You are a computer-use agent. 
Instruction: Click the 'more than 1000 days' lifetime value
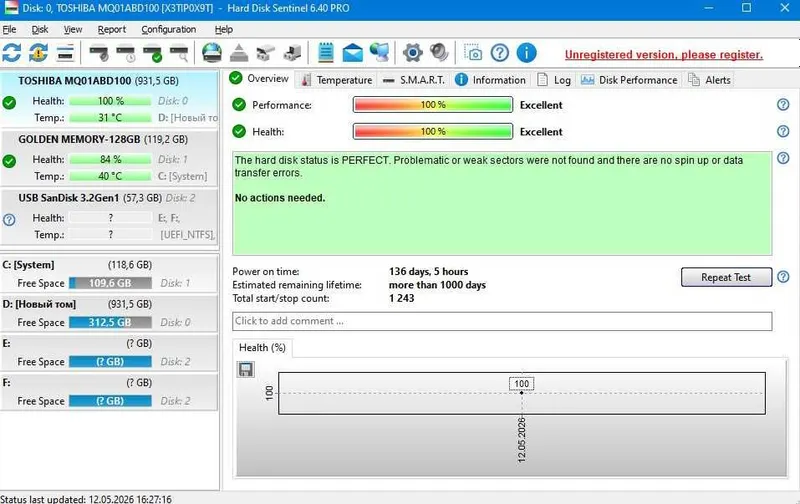[x=437, y=285]
